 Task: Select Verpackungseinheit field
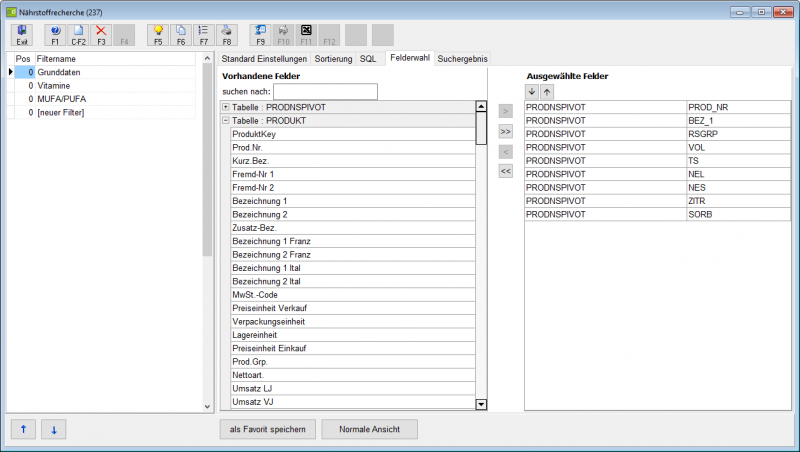(353, 321)
